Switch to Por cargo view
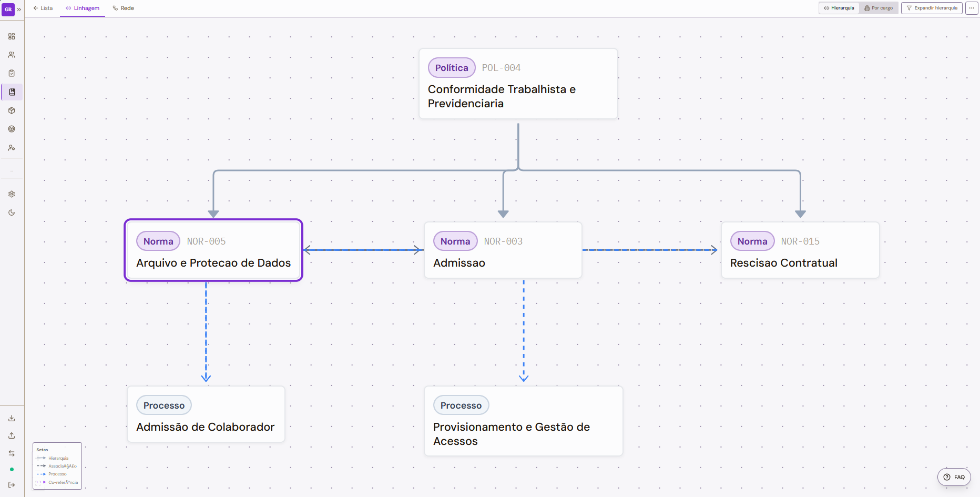The height and width of the screenshot is (497, 980). 879,8
